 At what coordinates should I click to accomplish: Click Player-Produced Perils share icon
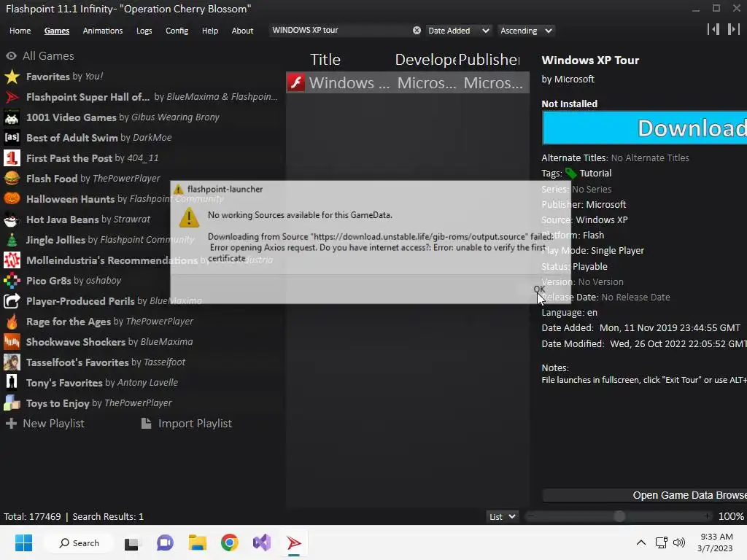coord(12,301)
